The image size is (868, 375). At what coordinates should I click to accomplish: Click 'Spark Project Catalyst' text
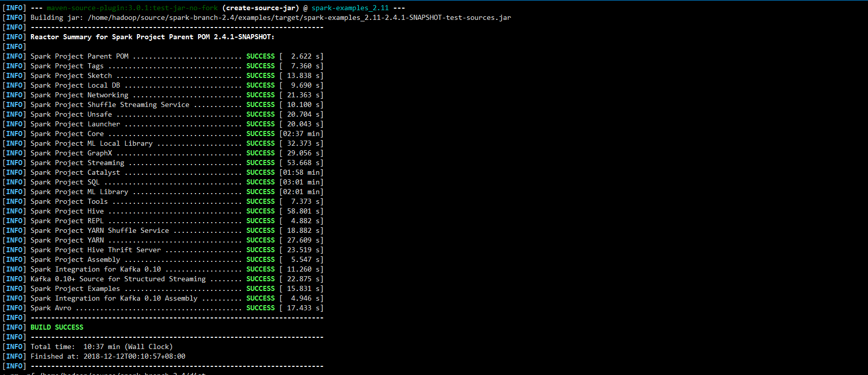[x=75, y=173]
